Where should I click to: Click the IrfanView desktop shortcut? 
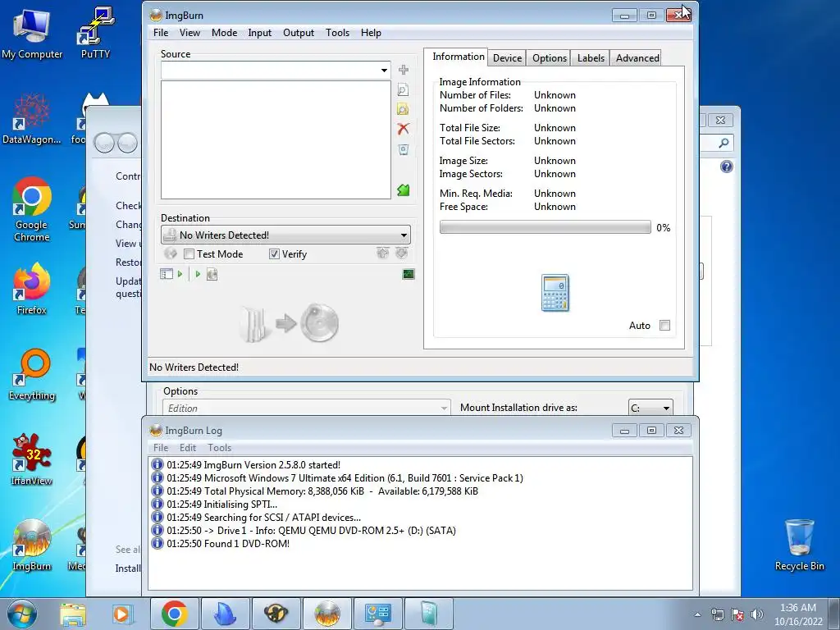click(32, 459)
